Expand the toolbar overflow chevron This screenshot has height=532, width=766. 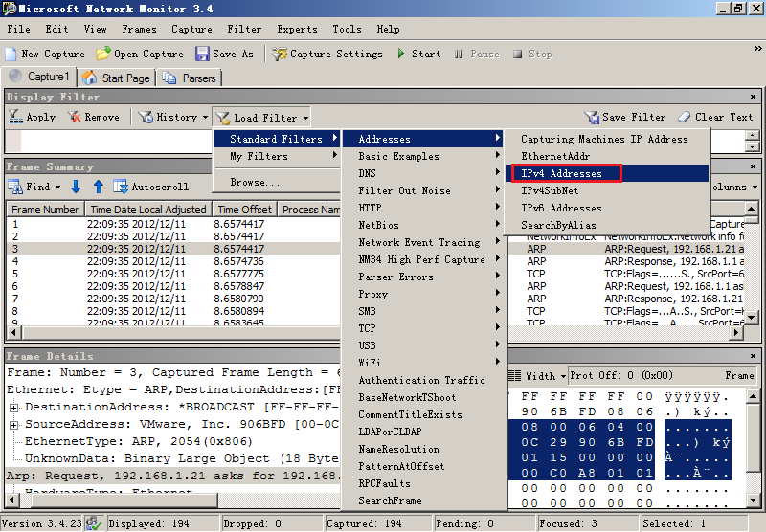click(757, 48)
